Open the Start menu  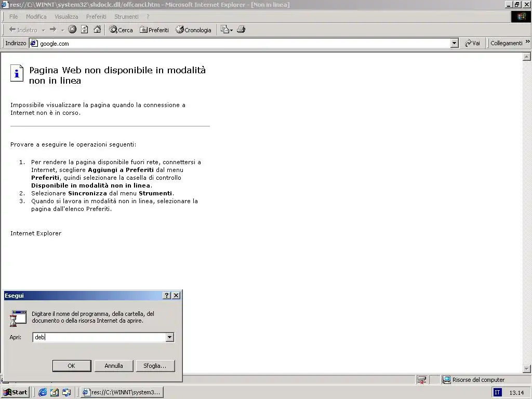click(15, 392)
